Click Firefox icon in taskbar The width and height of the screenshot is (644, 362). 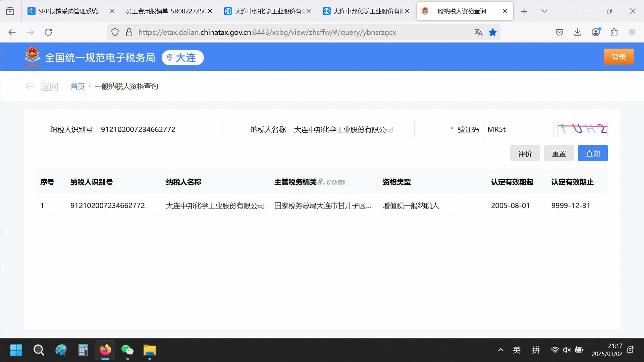105,350
